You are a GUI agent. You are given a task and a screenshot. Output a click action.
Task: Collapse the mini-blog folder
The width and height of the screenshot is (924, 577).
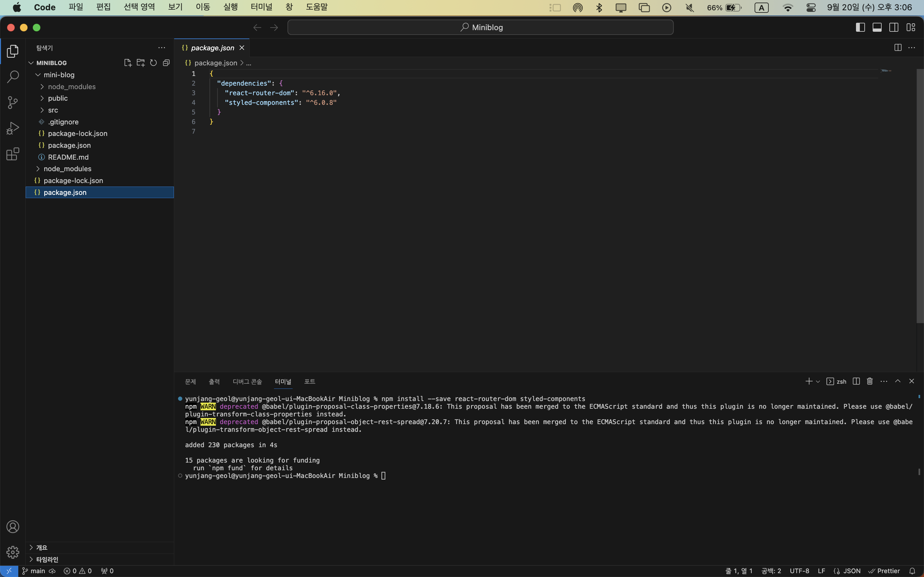[x=59, y=75]
